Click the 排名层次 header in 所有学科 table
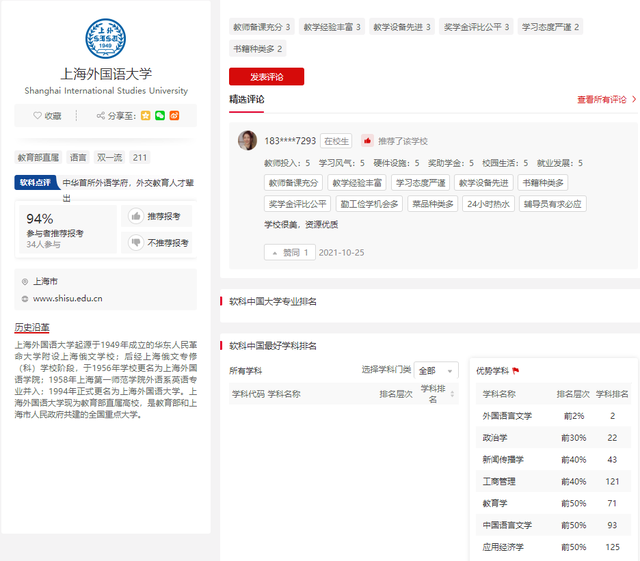 pos(396,394)
